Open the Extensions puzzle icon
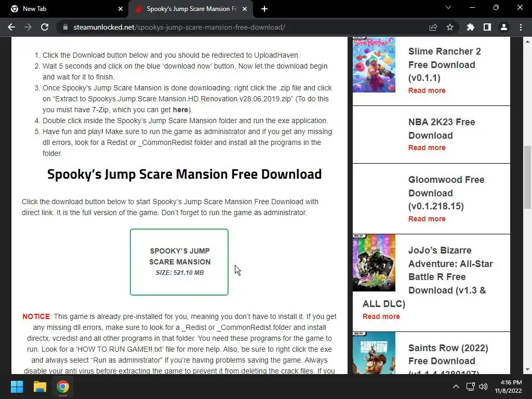The width and height of the screenshot is (532, 399). 471,27
